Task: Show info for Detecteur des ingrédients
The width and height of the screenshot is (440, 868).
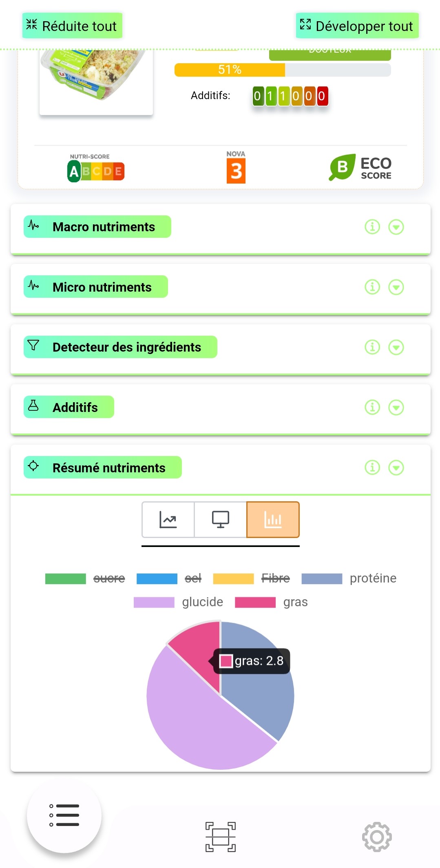Action: 372,347
